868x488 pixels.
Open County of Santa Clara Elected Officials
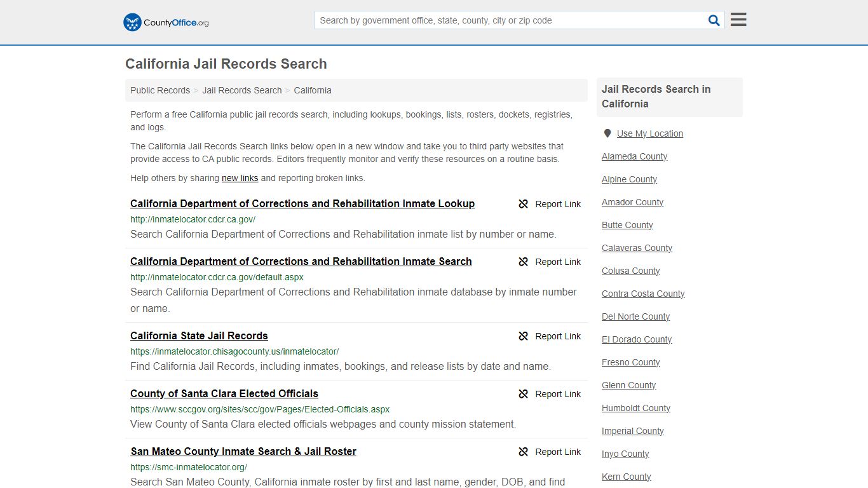coord(224,393)
